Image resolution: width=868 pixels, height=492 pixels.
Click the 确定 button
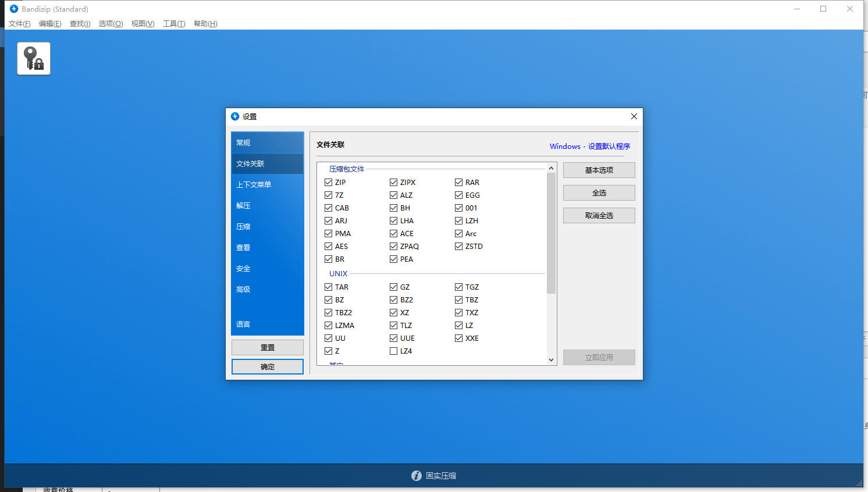[268, 367]
